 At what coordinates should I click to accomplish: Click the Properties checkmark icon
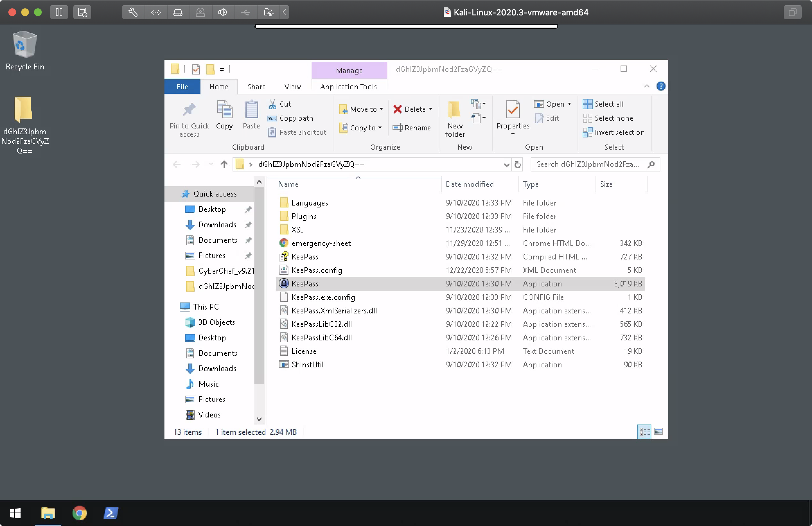[512, 110]
